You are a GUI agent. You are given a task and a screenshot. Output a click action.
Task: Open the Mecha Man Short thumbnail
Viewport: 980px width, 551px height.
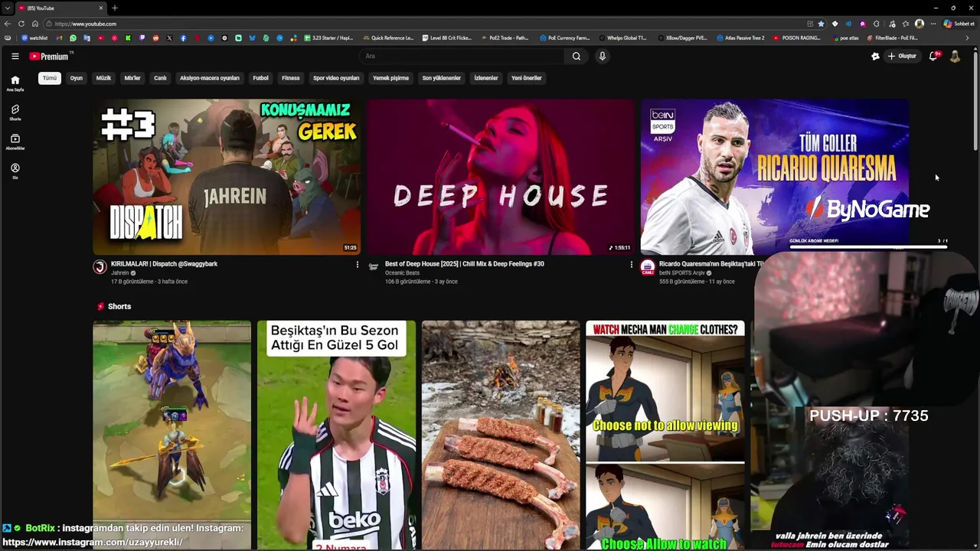[x=665, y=435]
